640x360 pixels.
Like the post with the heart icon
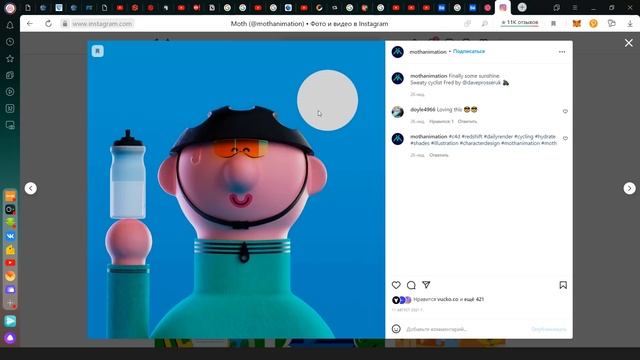396,285
